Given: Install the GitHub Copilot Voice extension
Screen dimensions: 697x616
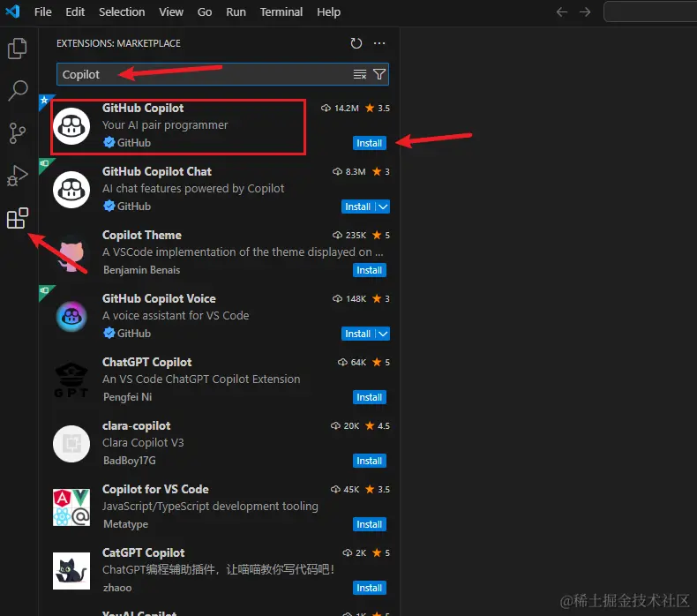Looking at the screenshot, I should (x=358, y=334).
